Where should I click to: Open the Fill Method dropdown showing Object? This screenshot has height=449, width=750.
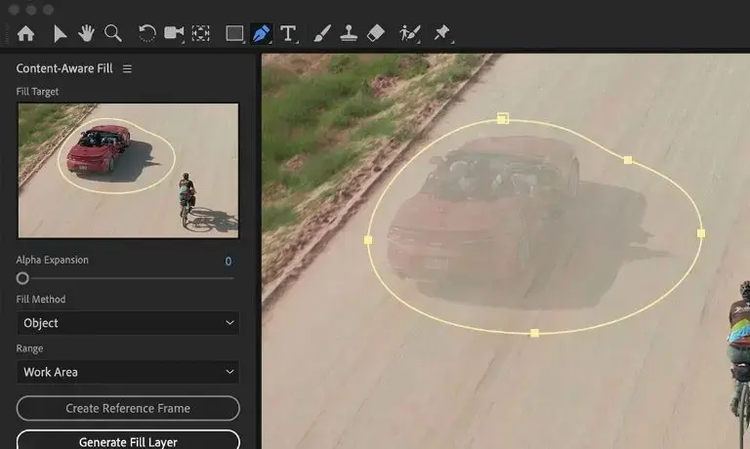point(128,323)
